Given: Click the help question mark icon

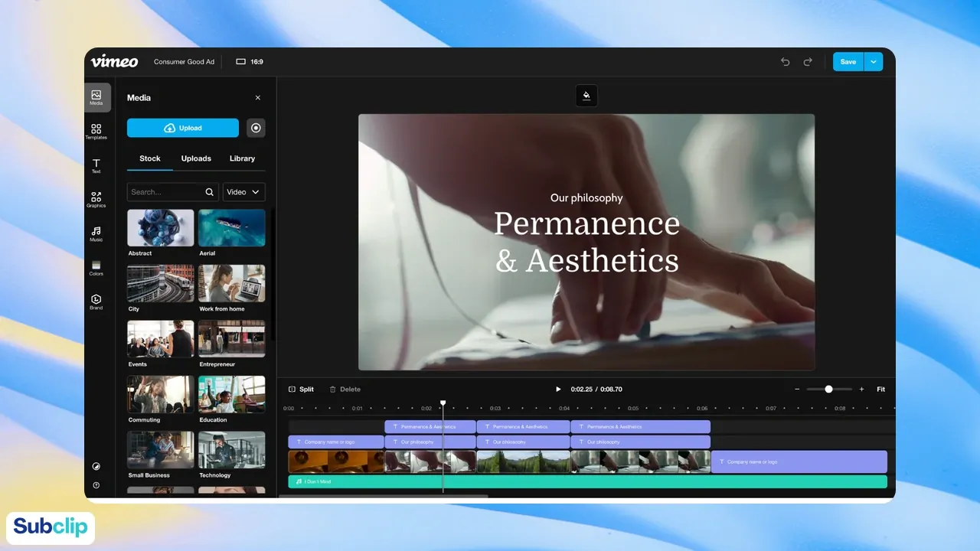Looking at the screenshot, I should coord(96,485).
